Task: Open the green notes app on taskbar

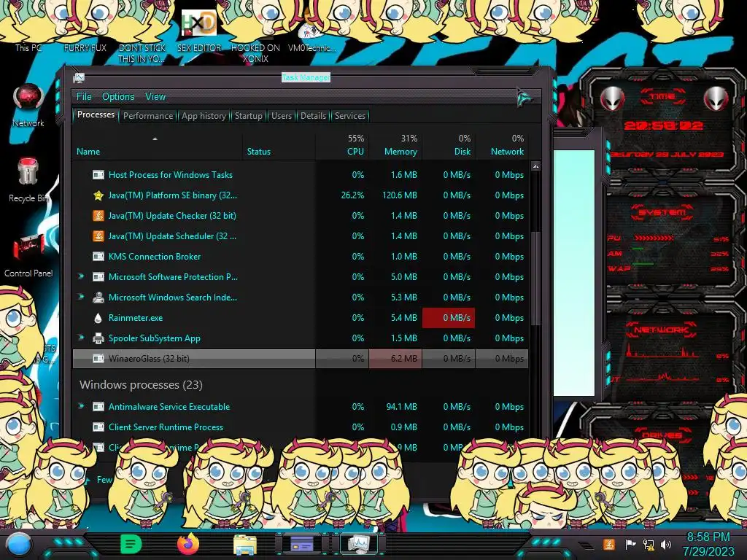Action: (131, 543)
